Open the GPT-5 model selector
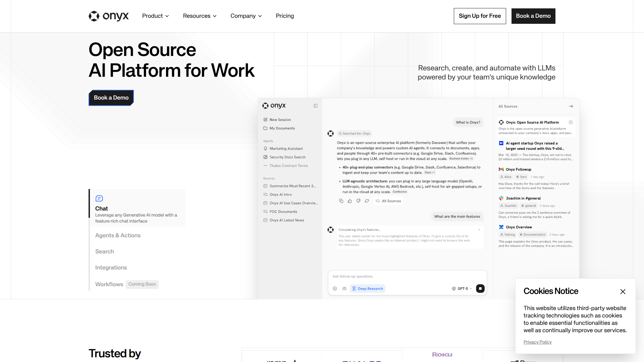The image size is (644, 362). (x=462, y=289)
